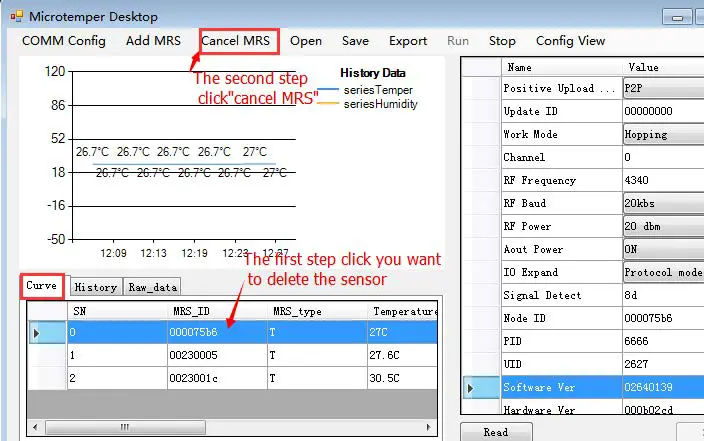This screenshot has width=704, height=441.
Task: Open the COMM Config menu
Action: (x=64, y=41)
